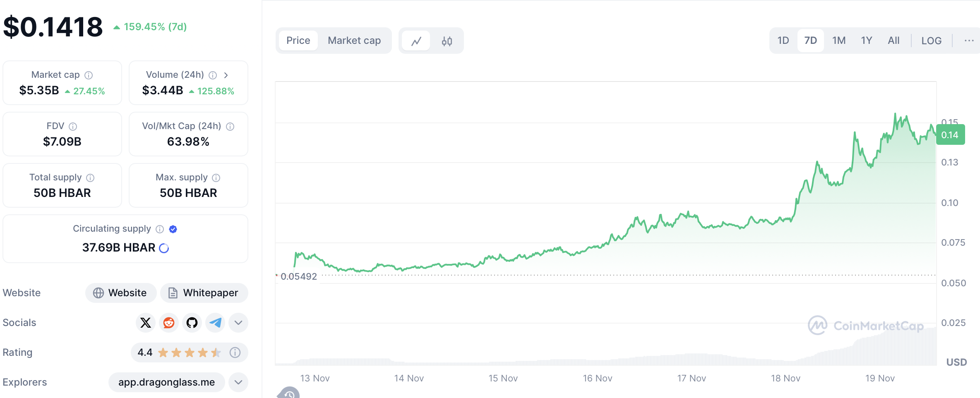Open the app.dragonglass.me explorer link
Viewport: 980px width, 398px height.
tap(166, 382)
